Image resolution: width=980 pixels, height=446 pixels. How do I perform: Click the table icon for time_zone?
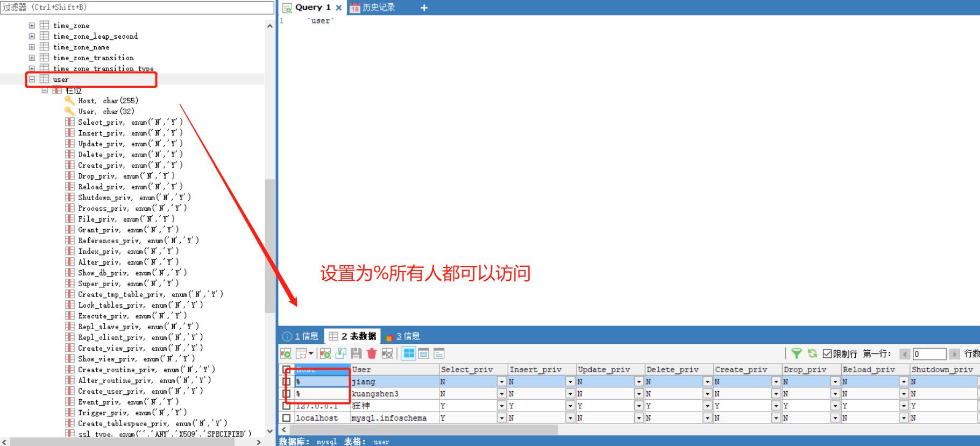point(45,25)
